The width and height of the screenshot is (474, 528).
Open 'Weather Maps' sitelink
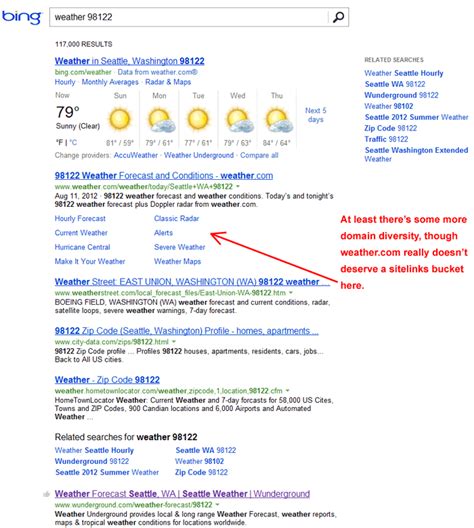pos(177,261)
